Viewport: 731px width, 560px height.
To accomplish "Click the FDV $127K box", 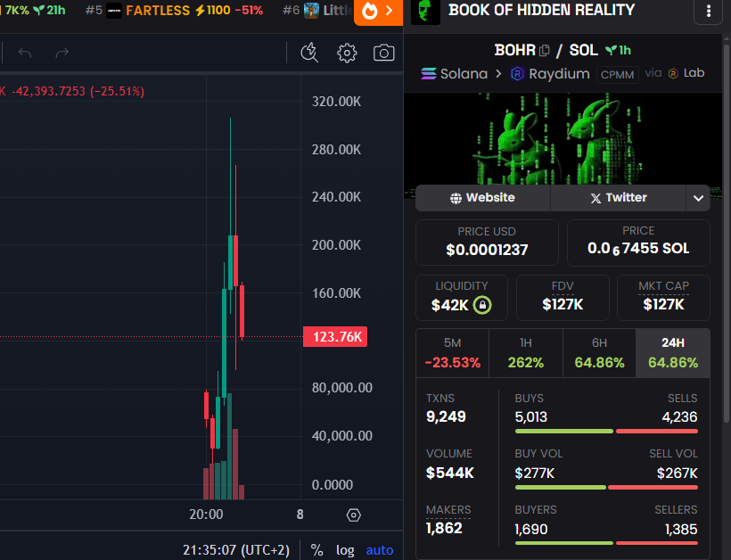I will point(563,298).
